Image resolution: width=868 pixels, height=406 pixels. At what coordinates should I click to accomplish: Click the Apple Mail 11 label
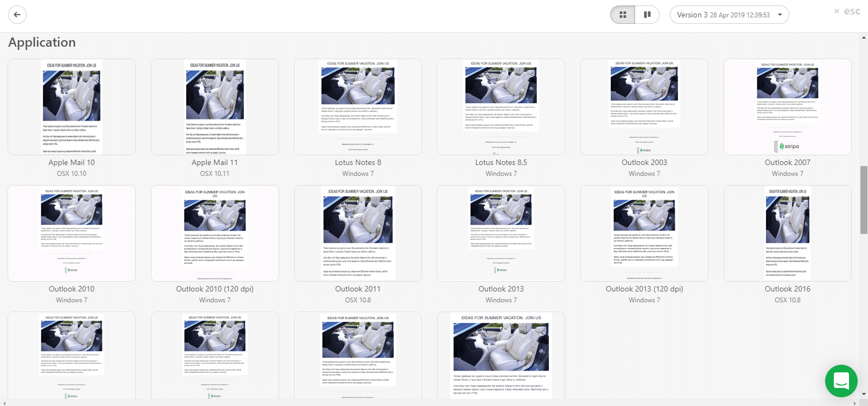pyautogui.click(x=215, y=162)
